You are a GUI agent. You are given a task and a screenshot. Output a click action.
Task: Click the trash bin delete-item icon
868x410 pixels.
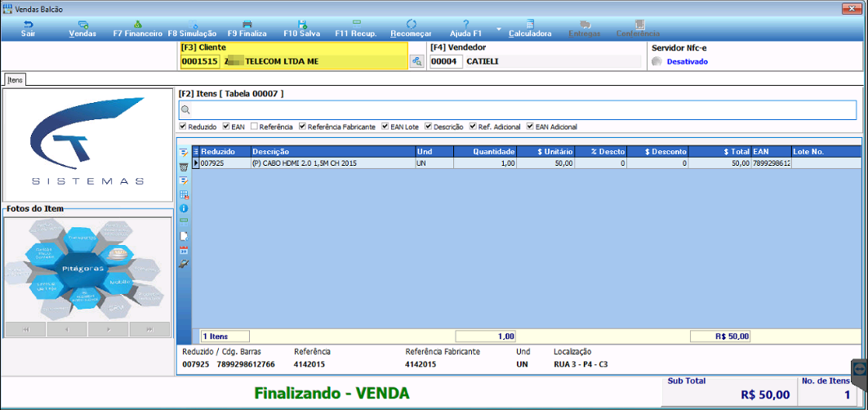coord(184,167)
